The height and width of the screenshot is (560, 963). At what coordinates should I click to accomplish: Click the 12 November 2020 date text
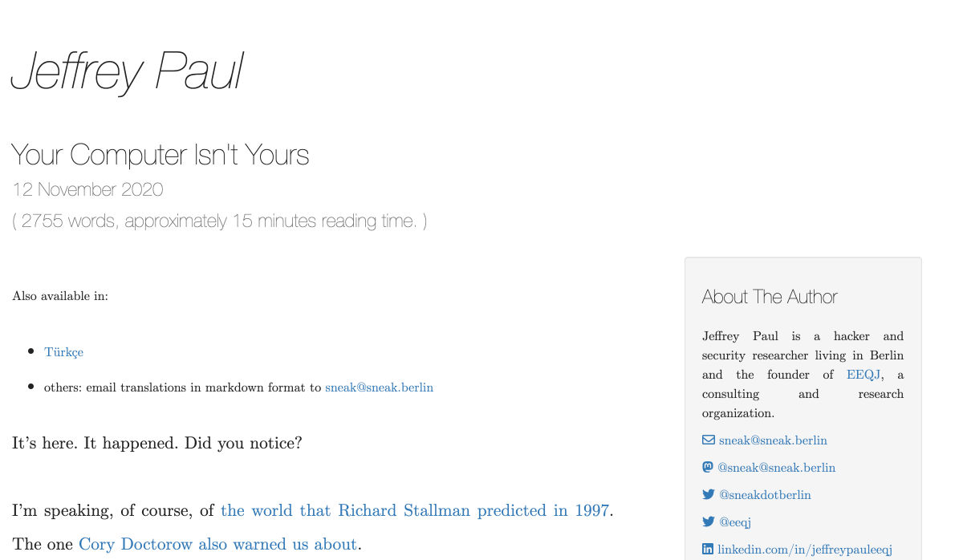[87, 190]
